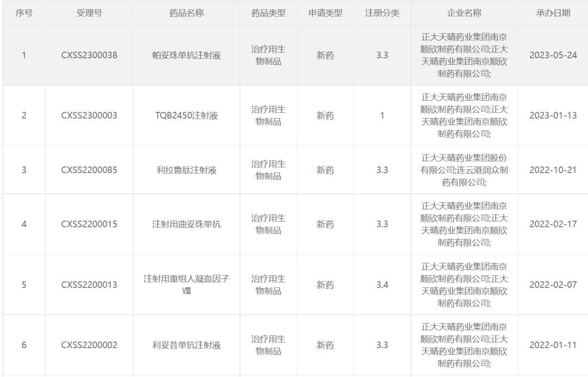Click drug name TQB2450注射液

[x=186, y=115]
